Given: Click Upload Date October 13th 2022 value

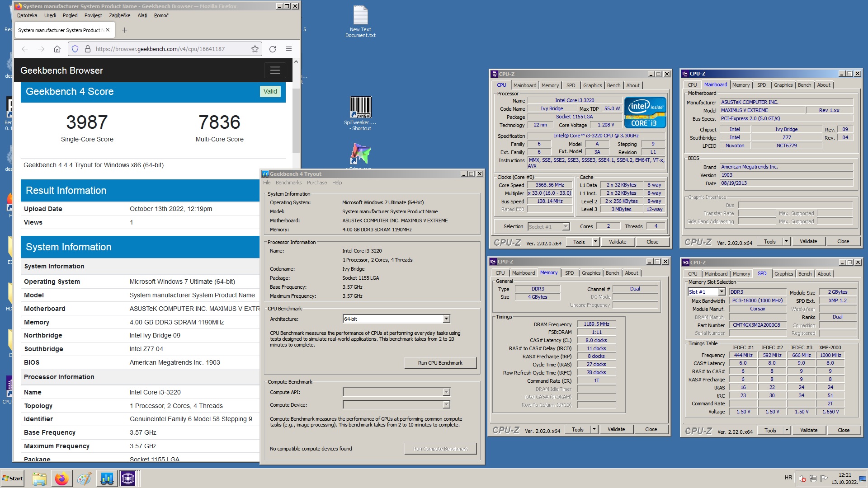Looking at the screenshot, I should (171, 209).
